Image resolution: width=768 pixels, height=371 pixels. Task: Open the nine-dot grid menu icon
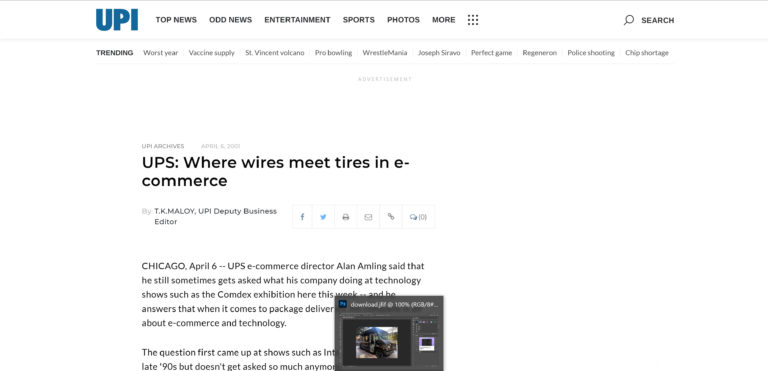click(x=473, y=20)
